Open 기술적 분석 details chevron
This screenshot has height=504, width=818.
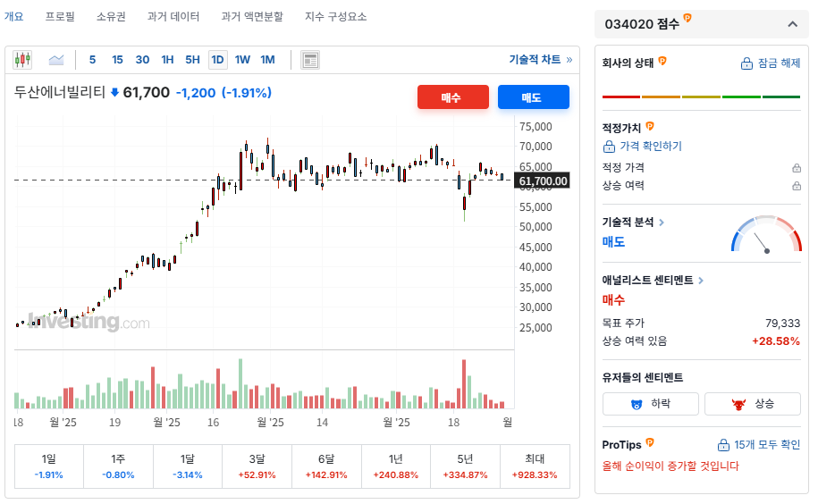point(662,223)
